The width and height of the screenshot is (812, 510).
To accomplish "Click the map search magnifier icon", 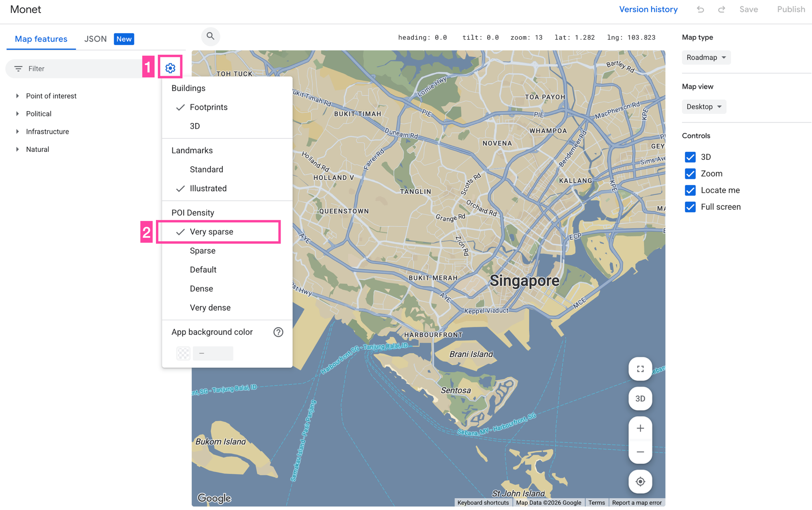I will [x=210, y=36].
